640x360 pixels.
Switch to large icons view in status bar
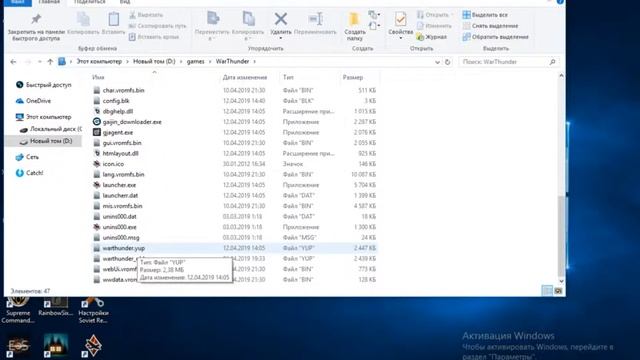[558, 291]
